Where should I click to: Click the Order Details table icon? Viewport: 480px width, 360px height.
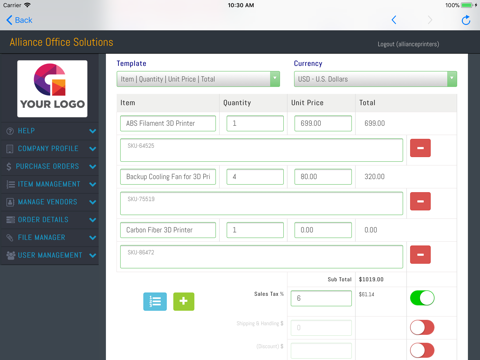(11, 220)
